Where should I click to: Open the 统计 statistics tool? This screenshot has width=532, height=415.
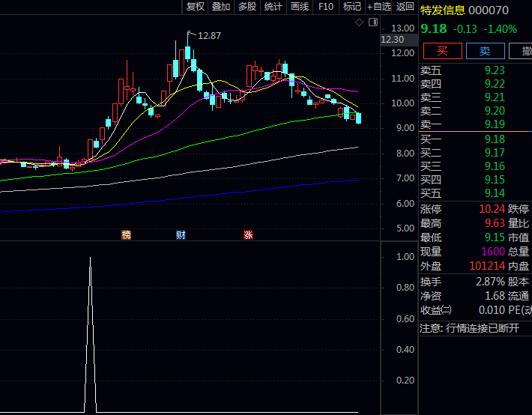tap(273, 7)
